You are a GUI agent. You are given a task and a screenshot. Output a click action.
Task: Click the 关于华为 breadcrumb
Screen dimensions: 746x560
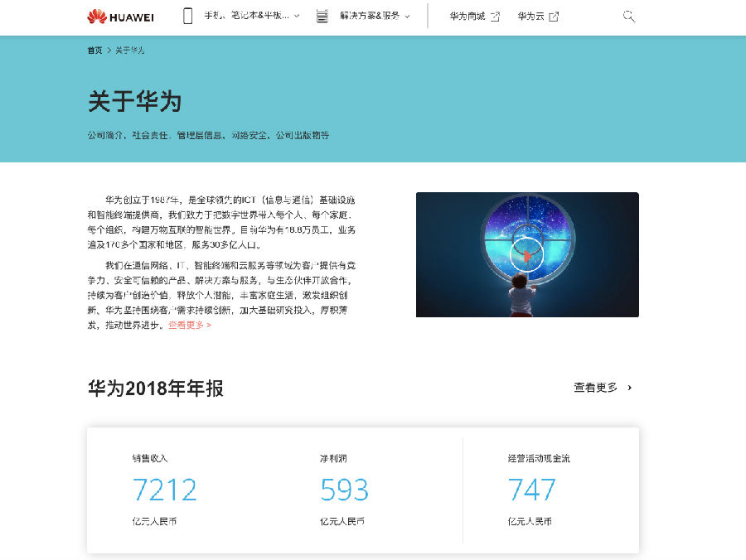(x=130, y=50)
